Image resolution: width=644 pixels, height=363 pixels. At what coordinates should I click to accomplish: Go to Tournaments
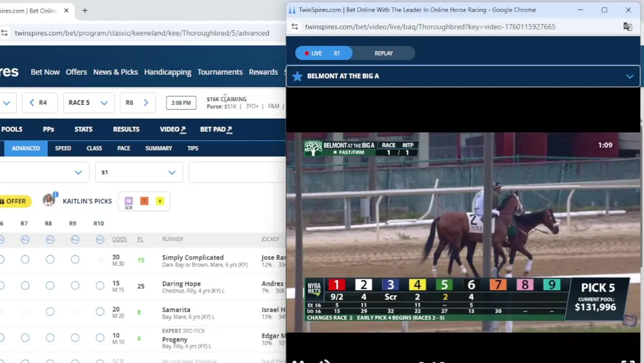(220, 72)
